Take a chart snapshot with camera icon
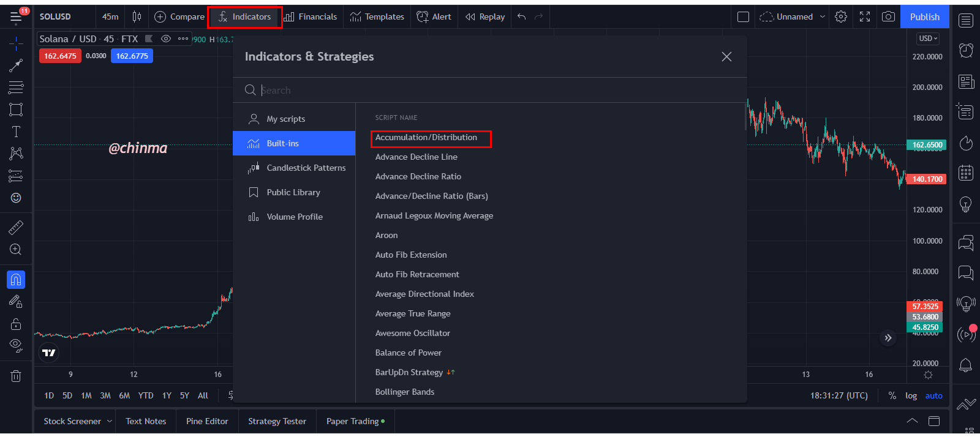This screenshot has width=980, height=437. (888, 17)
